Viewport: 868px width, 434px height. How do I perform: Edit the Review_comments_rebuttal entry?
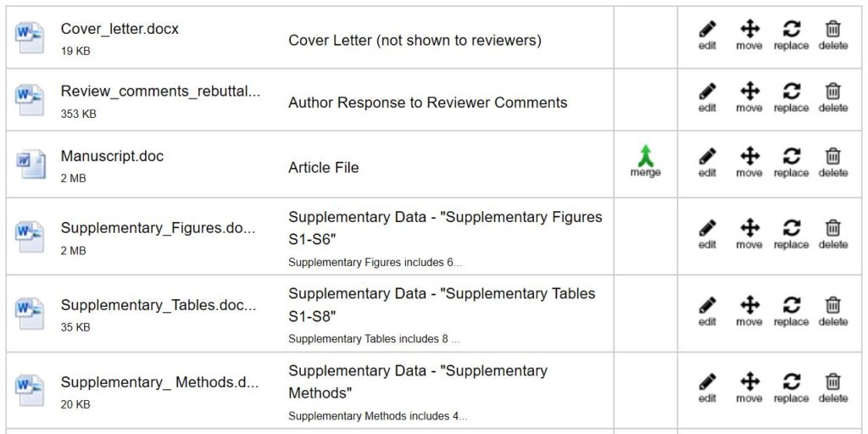pos(707,98)
